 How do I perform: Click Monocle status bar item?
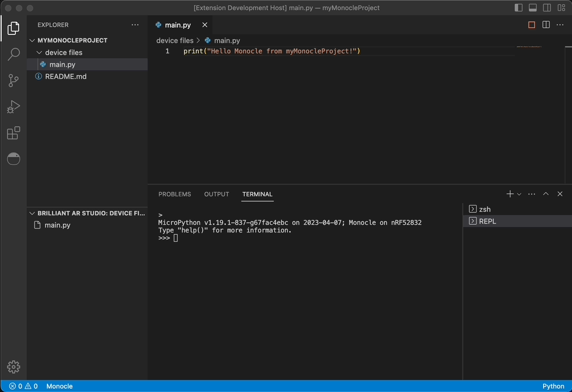tap(59, 386)
